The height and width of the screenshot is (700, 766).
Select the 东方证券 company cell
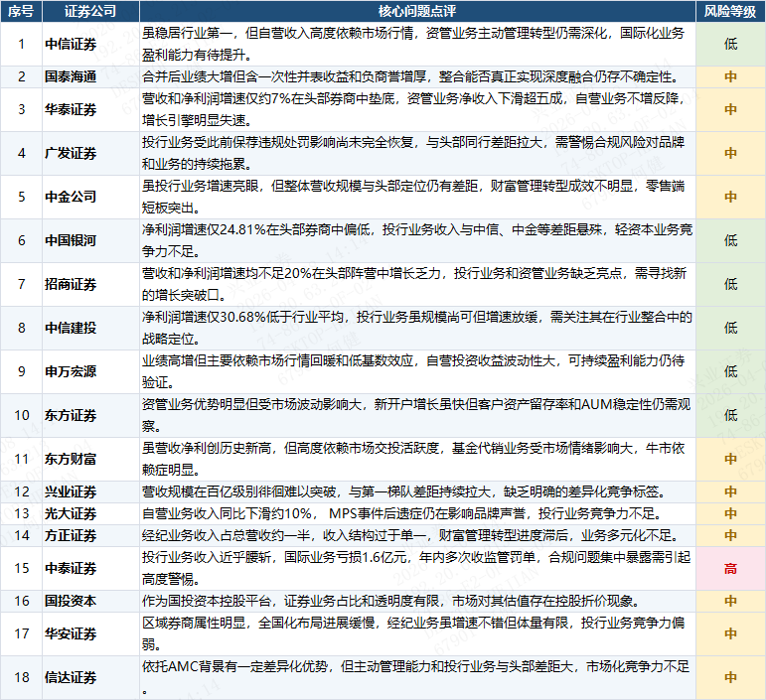90,415
